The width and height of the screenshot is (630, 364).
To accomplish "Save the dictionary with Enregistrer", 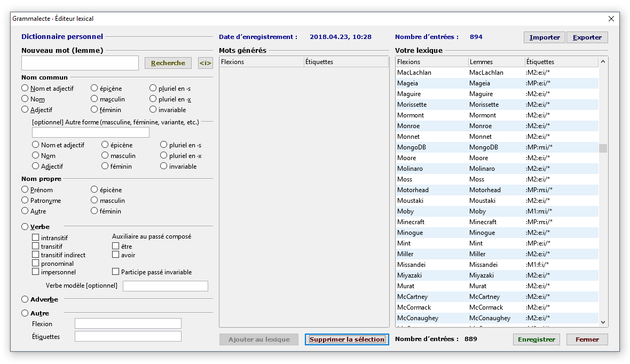I will 537,339.
